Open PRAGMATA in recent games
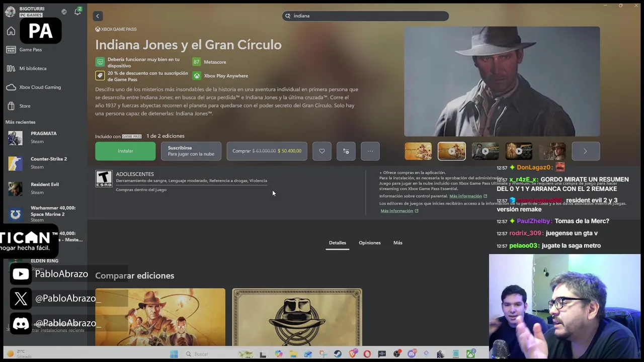The image size is (644, 362). (x=44, y=138)
